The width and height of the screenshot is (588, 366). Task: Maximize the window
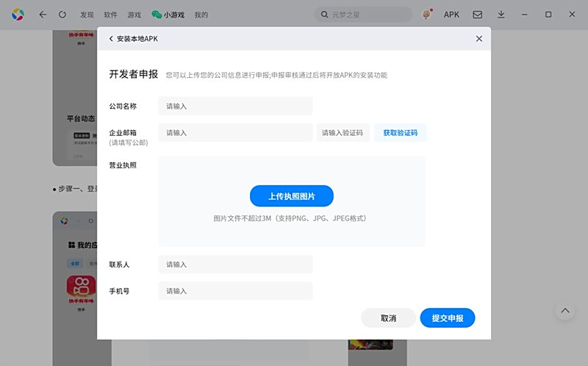548,15
